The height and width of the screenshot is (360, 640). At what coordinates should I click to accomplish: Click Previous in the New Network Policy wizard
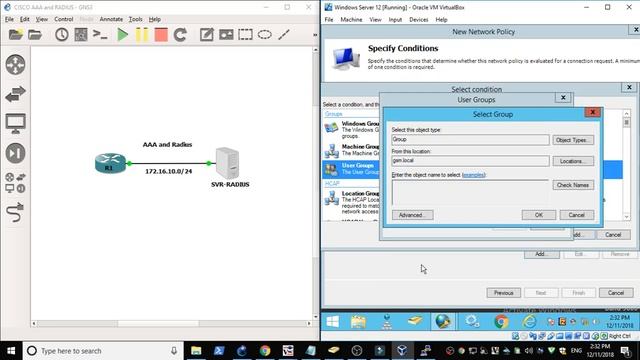point(504,293)
